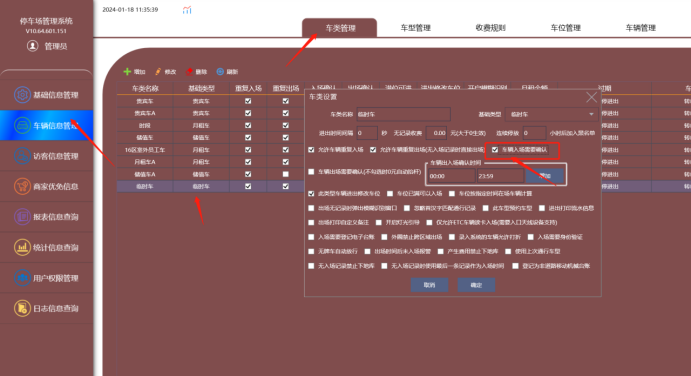Uncheck 允许车辆重复出场(无入场记录时直接出场)
Viewport: 691px width, 376px height.
pyautogui.click(x=373, y=150)
